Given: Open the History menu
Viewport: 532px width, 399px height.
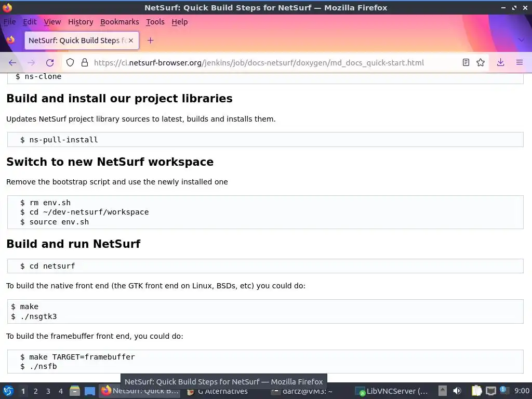Looking at the screenshot, I should pos(81,22).
